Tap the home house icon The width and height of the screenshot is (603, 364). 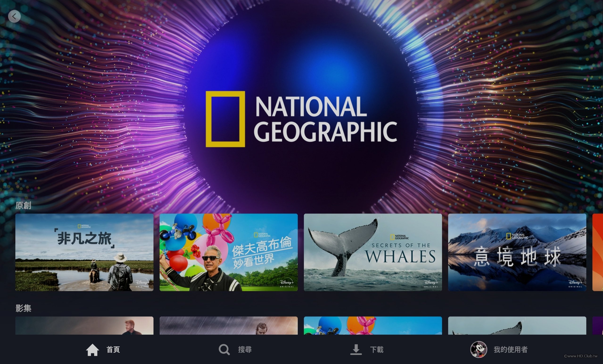tap(92, 350)
